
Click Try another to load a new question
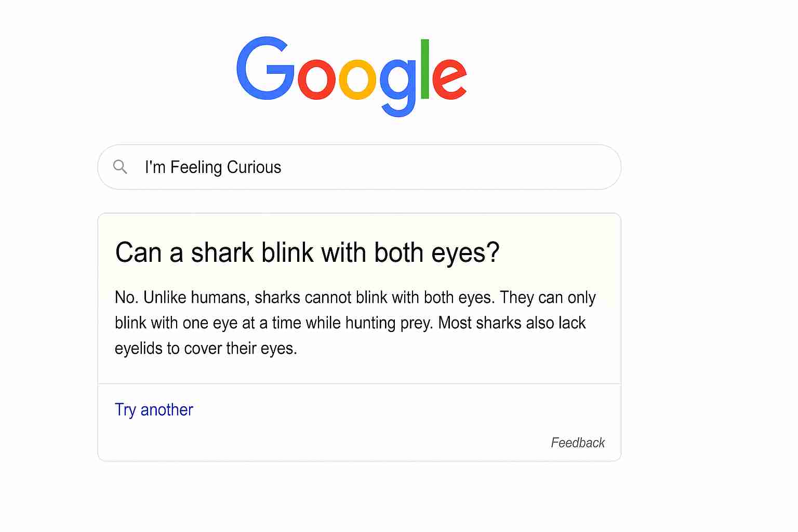click(x=154, y=410)
